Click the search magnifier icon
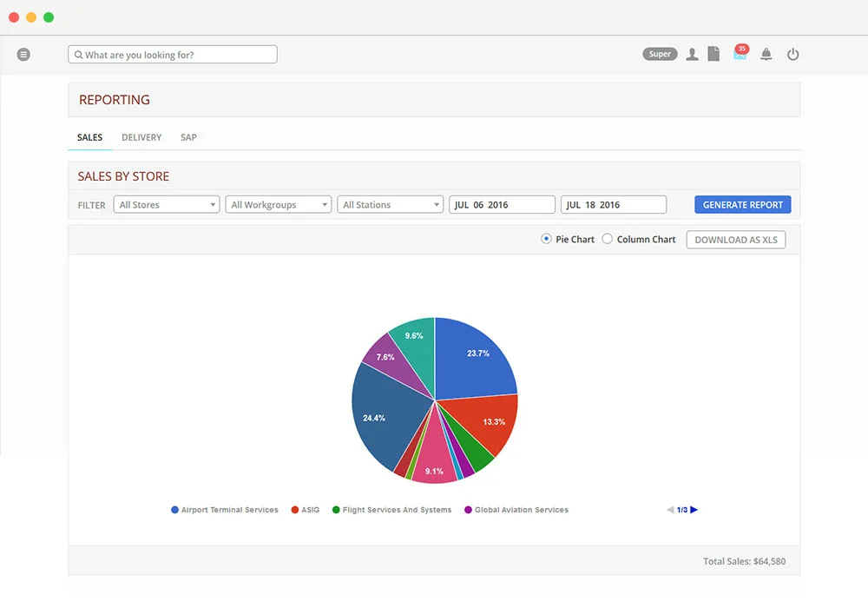 tap(78, 54)
